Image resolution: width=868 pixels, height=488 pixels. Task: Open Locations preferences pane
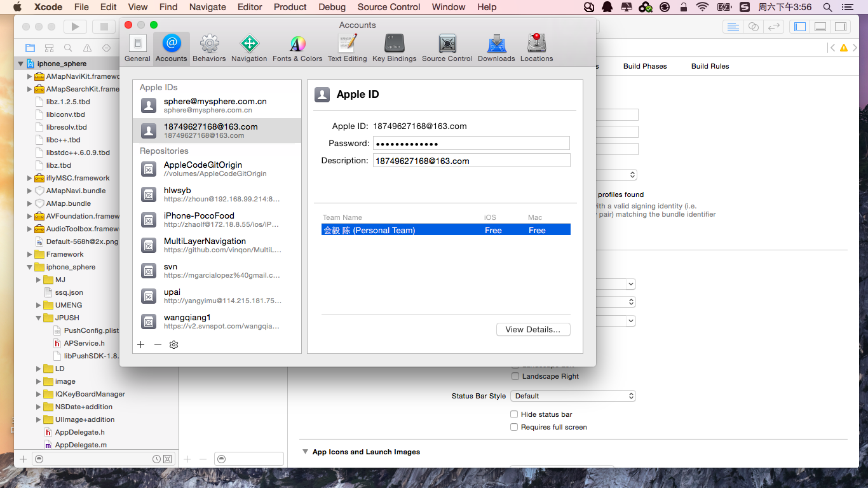(x=537, y=48)
